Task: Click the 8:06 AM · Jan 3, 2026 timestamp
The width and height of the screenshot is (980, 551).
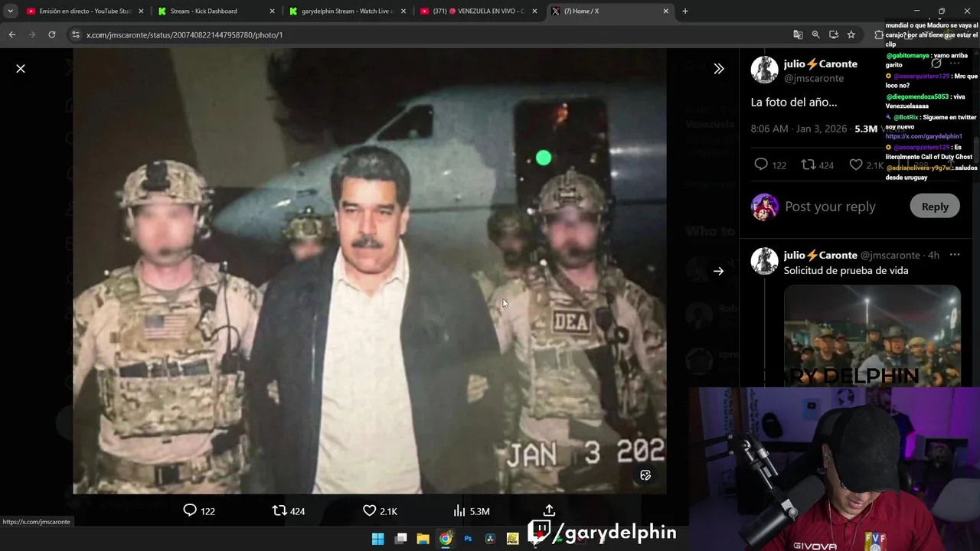Action: [x=799, y=129]
